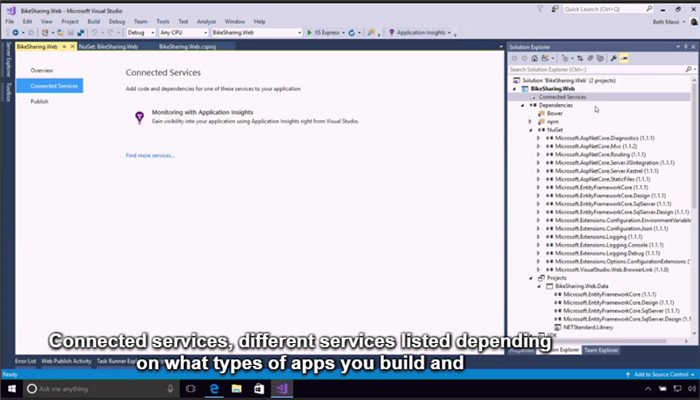This screenshot has height=400, width=700.
Task: Open the Application Insights dropdown arrow
Action: [x=449, y=33]
